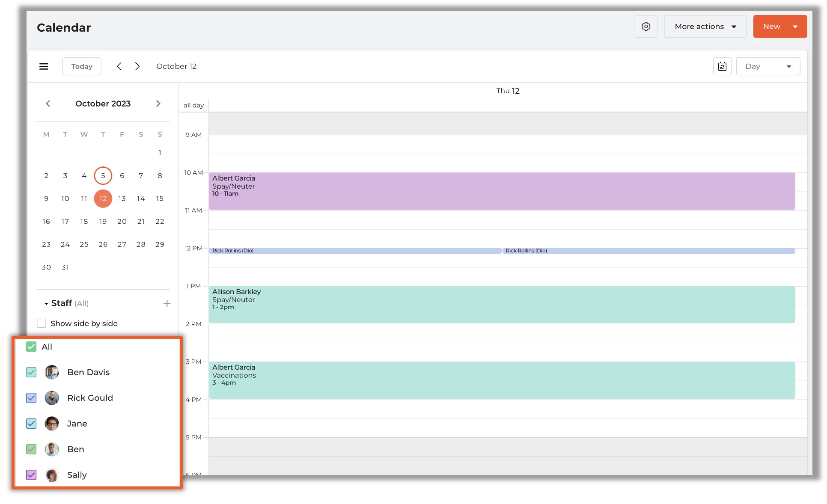Click the calendar refresh icon
The image size is (827, 504).
722,66
